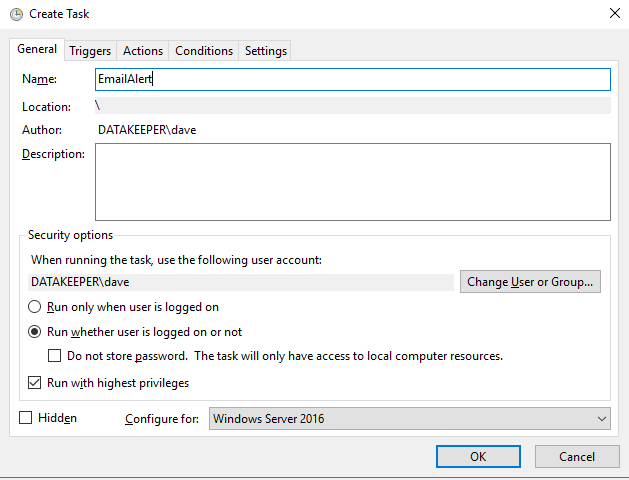Switch to the Settings tab

(265, 51)
